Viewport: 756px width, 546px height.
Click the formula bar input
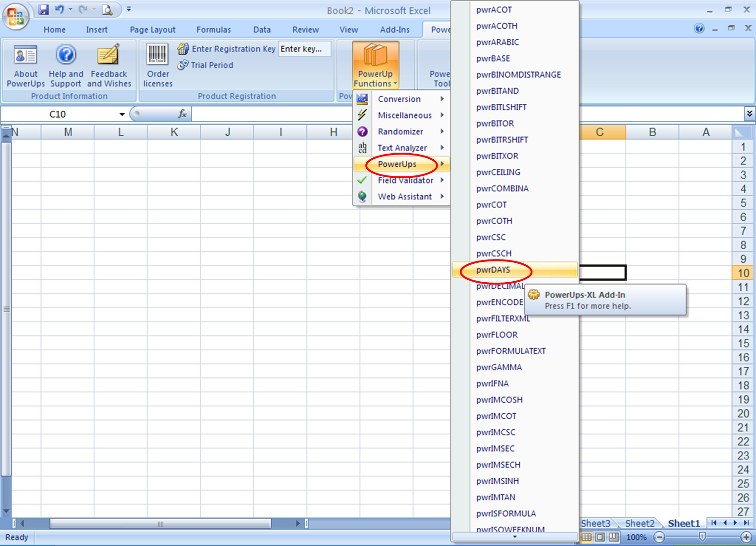[x=272, y=114]
